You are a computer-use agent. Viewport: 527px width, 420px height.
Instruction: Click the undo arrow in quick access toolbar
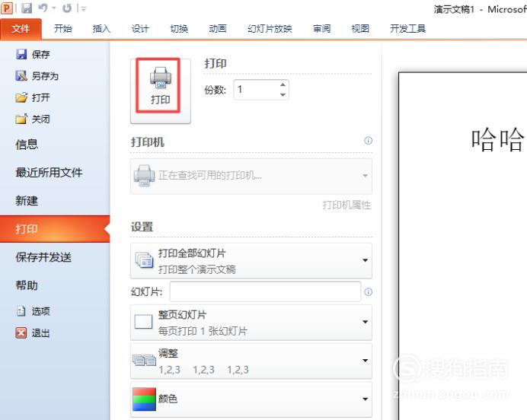click(43, 8)
